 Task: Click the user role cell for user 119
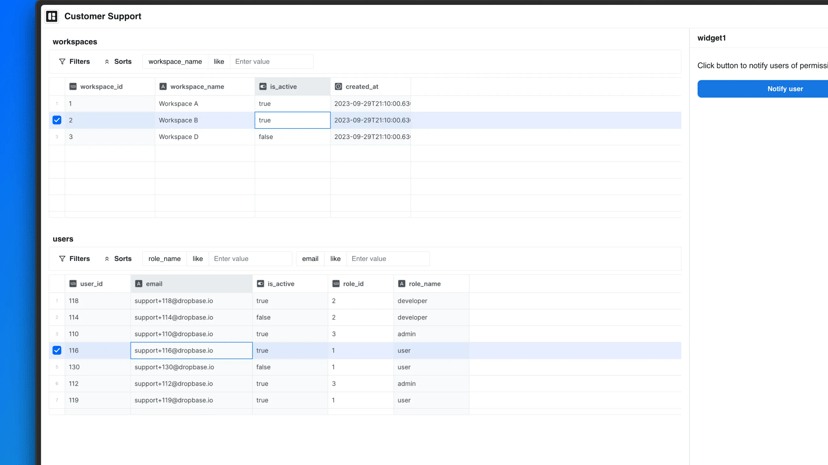point(431,400)
